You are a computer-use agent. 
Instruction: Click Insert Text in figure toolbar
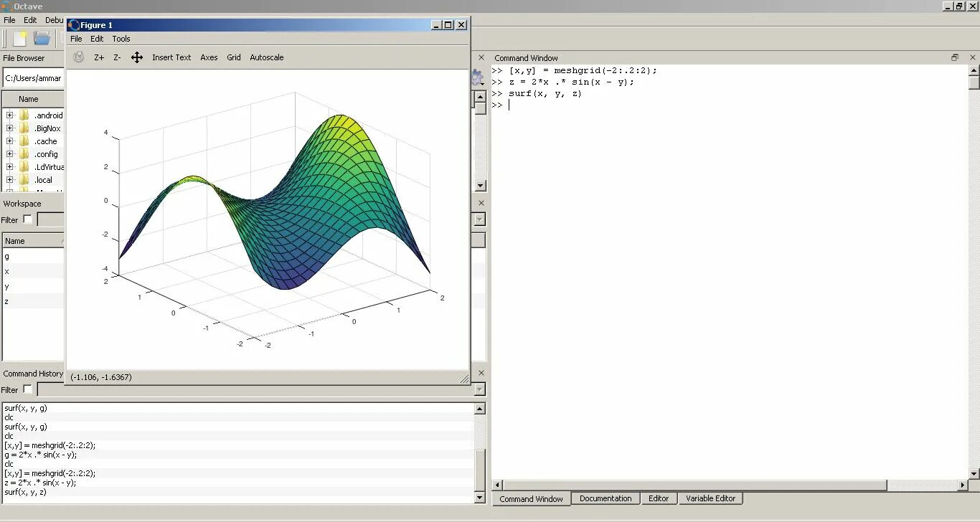[x=171, y=57]
